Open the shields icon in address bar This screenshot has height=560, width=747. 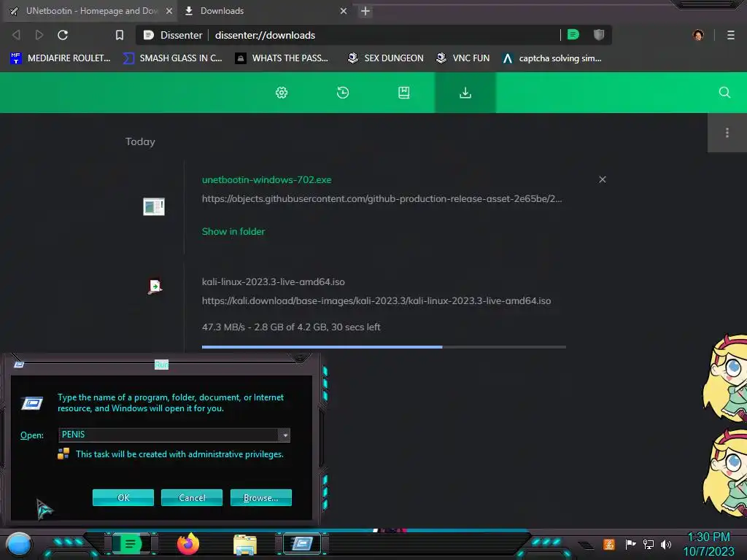point(599,34)
